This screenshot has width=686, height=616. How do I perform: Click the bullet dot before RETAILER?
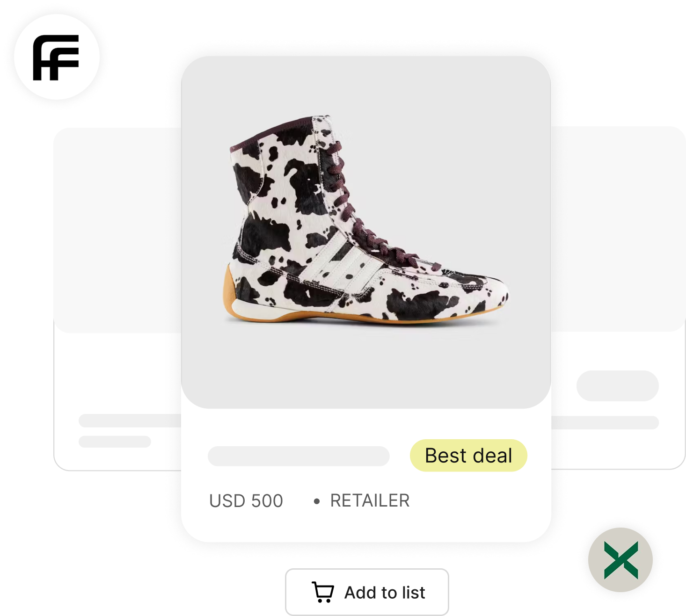point(317,501)
